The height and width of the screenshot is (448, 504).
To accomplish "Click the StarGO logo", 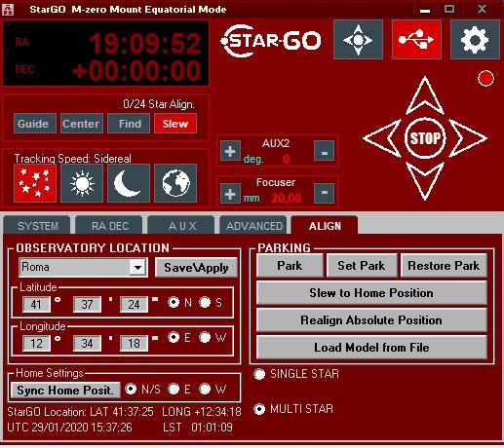I will (x=271, y=41).
